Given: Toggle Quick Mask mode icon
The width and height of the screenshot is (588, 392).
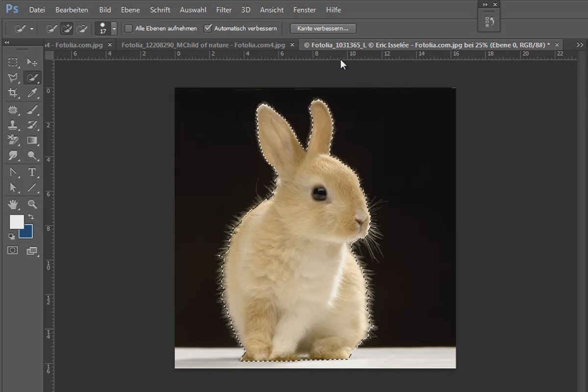Looking at the screenshot, I should (x=13, y=250).
